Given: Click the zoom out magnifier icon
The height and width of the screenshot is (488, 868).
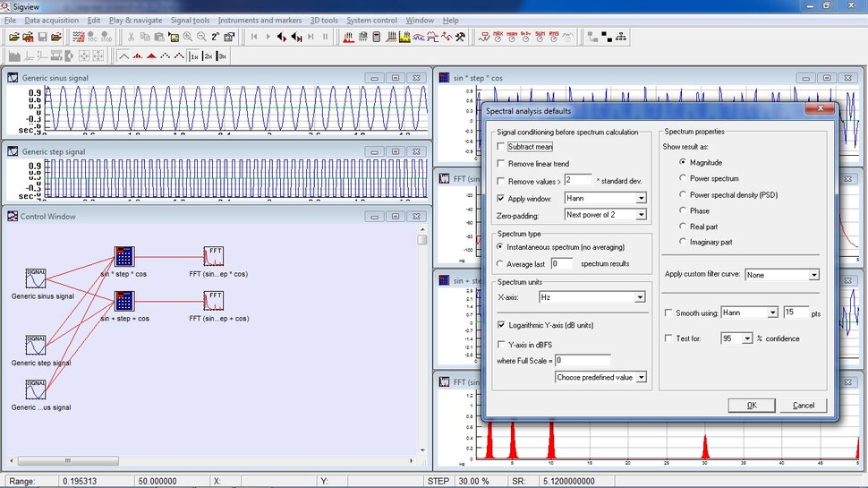Looking at the screenshot, I should [x=201, y=37].
